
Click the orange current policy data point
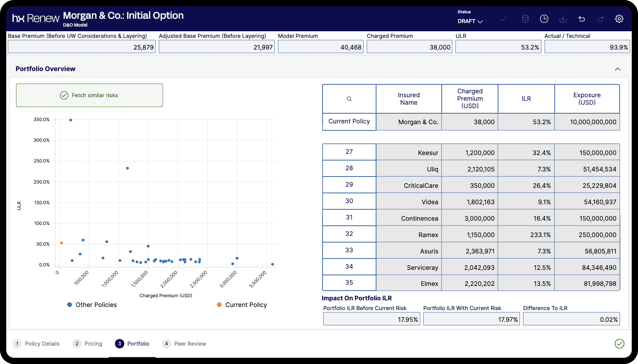pos(61,243)
